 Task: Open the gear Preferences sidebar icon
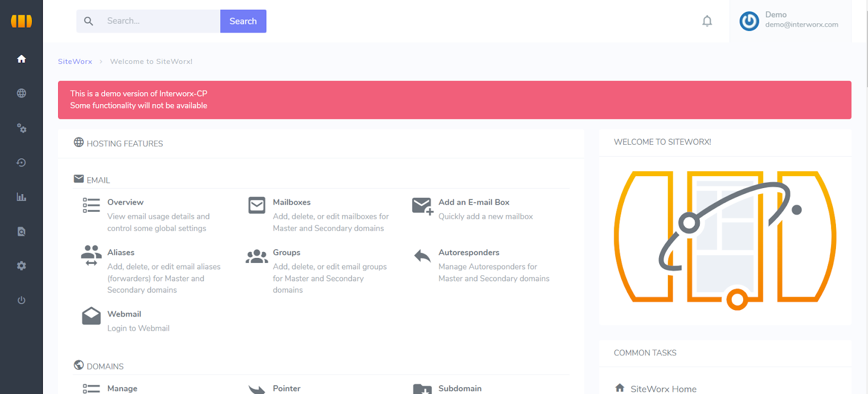21,266
